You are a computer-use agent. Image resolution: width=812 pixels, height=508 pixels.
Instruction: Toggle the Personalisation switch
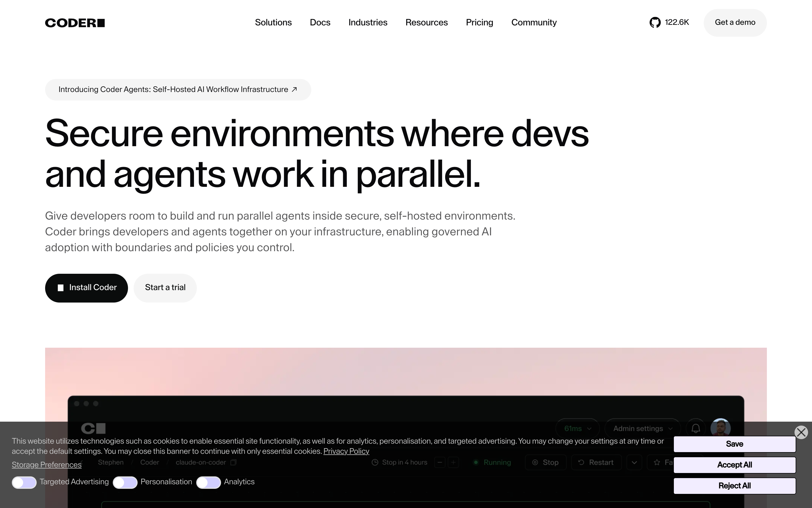125,483
